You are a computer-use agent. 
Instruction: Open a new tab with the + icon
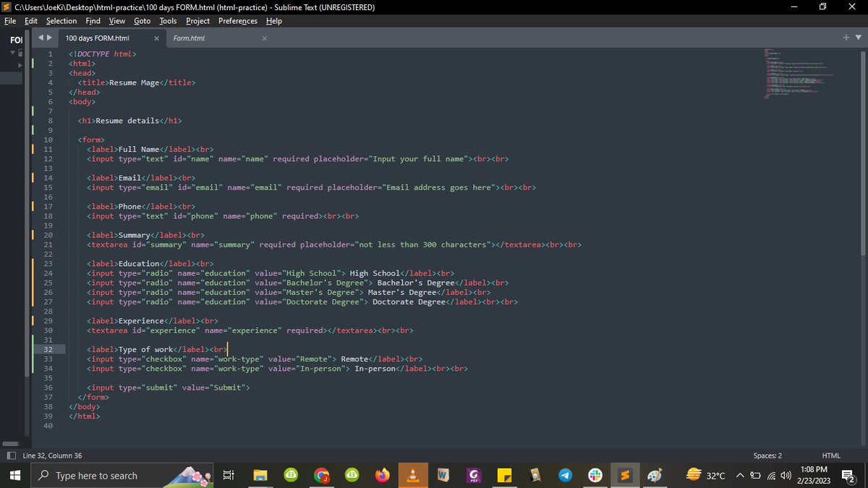tap(845, 36)
